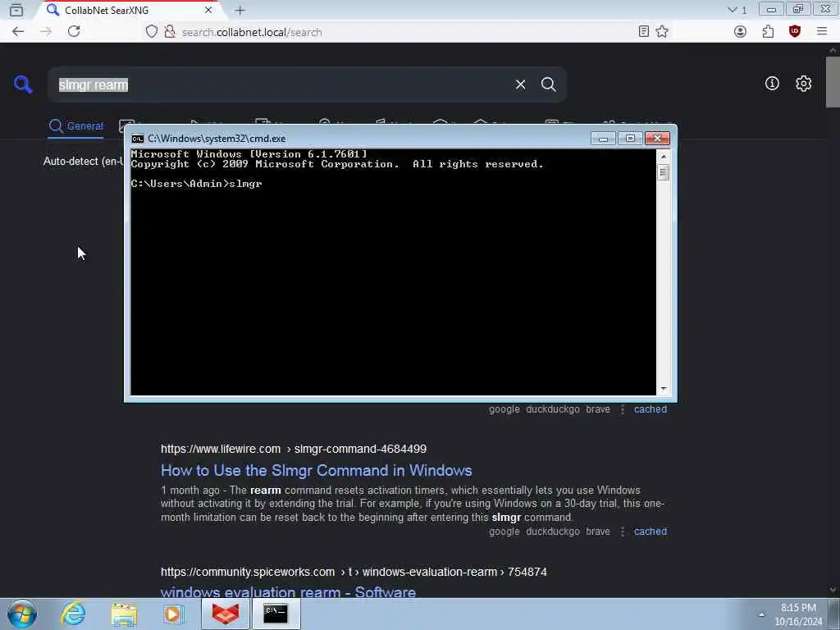Switch to the cmd.exe taskbar button
Image resolution: width=840 pixels, height=630 pixels.
[276, 614]
